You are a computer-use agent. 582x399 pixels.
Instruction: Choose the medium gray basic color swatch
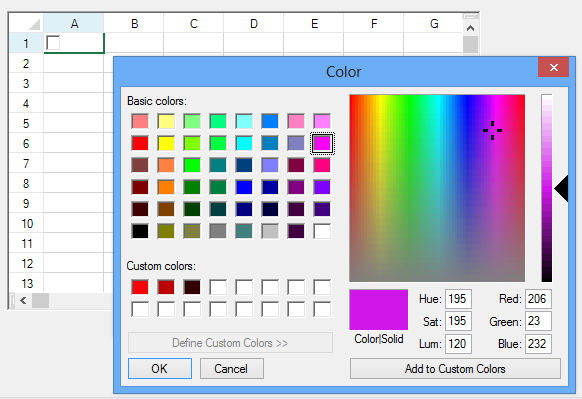click(218, 231)
